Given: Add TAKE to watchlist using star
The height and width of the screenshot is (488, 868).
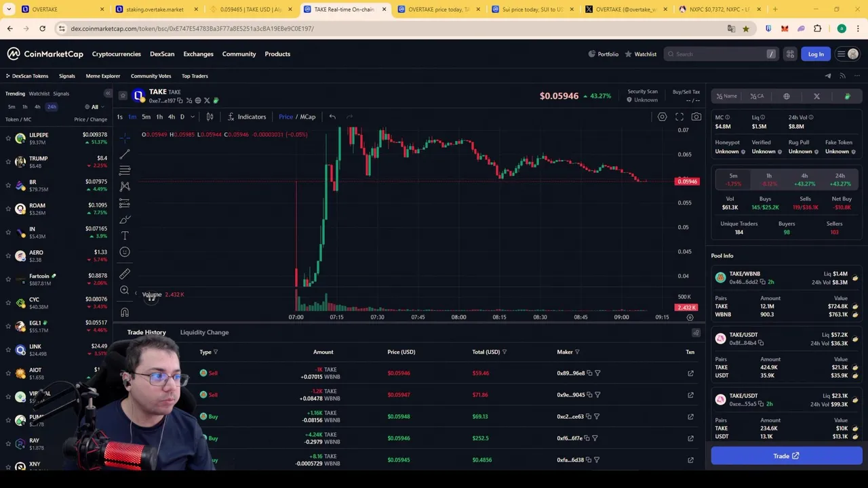Looking at the screenshot, I should pyautogui.click(x=123, y=96).
